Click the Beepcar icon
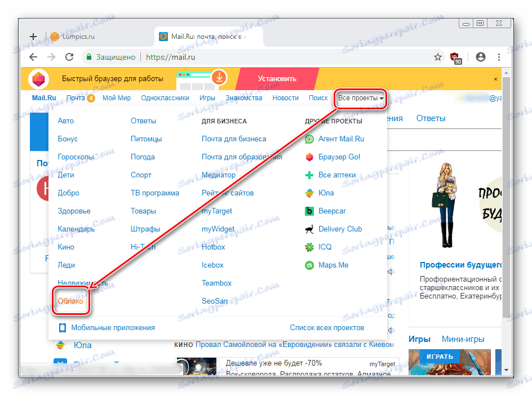Image resolution: width=532 pixels, height=396 pixels. click(x=309, y=211)
